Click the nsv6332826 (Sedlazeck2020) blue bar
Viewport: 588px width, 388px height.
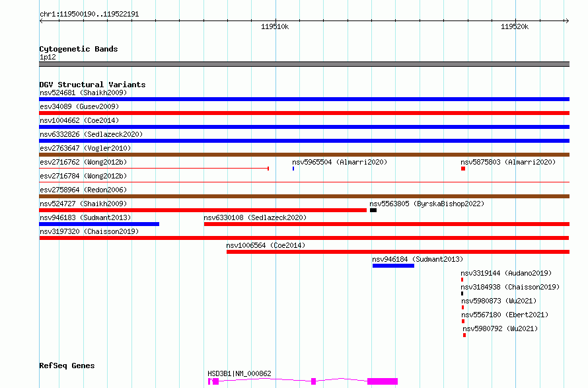point(304,141)
